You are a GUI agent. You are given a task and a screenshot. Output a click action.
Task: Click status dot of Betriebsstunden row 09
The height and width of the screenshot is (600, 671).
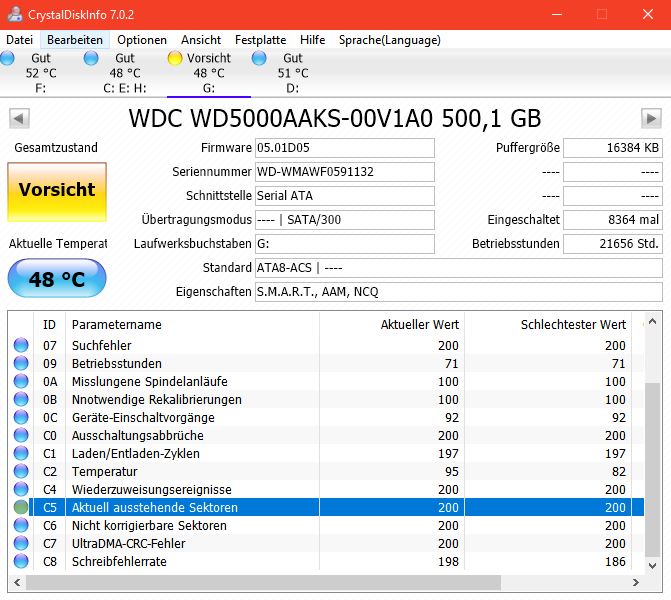pos(21,363)
